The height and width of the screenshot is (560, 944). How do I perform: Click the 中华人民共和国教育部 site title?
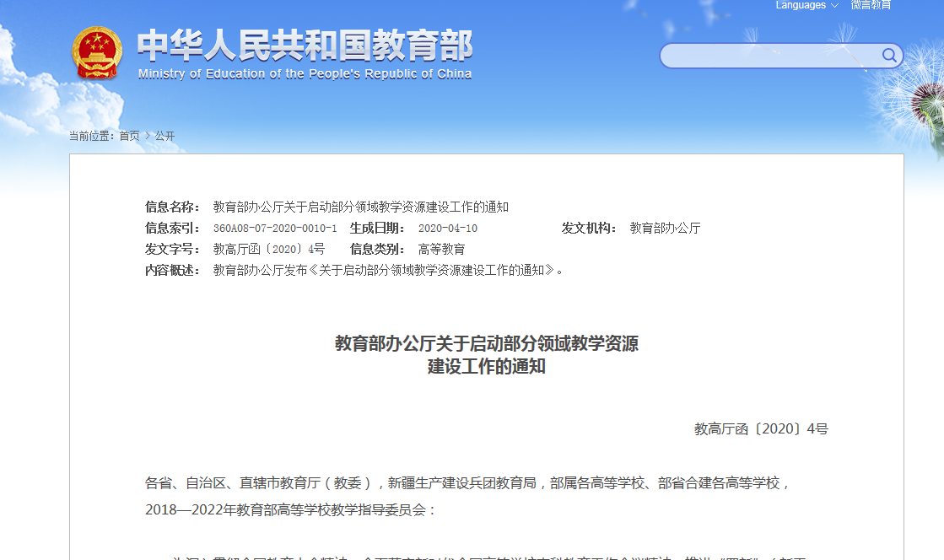(305, 46)
